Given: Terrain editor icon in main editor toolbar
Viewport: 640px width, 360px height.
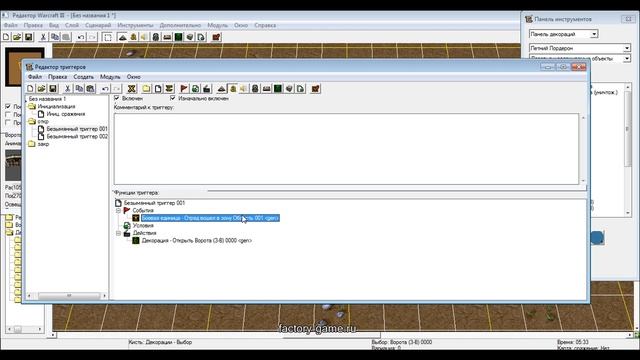Looking at the screenshot, I should pos(122,37).
